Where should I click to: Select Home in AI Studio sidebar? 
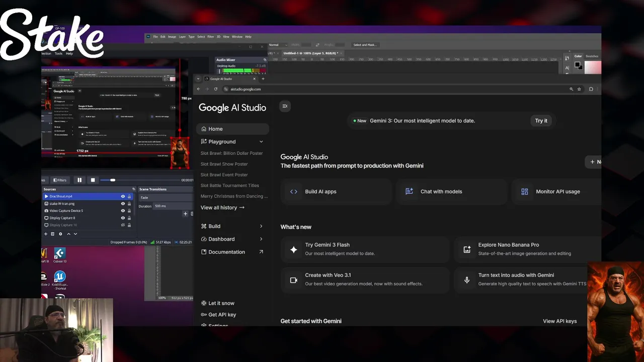(232, 129)
